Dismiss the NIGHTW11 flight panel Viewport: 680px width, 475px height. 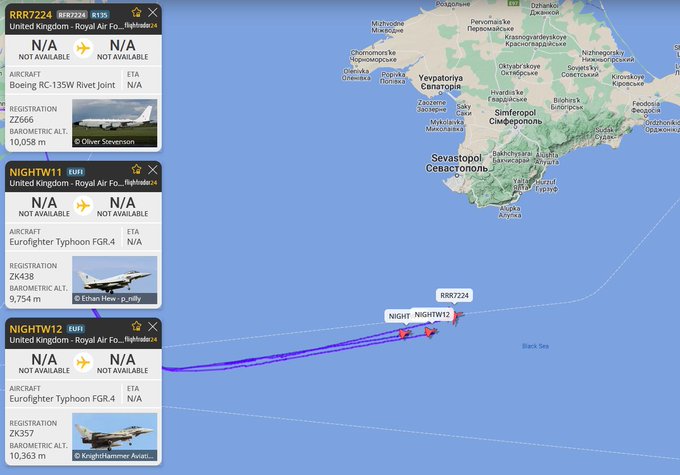click(x=153, y=170)
